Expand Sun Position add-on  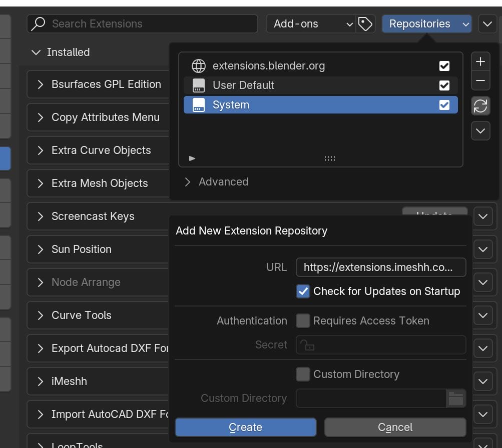[41, 249]
